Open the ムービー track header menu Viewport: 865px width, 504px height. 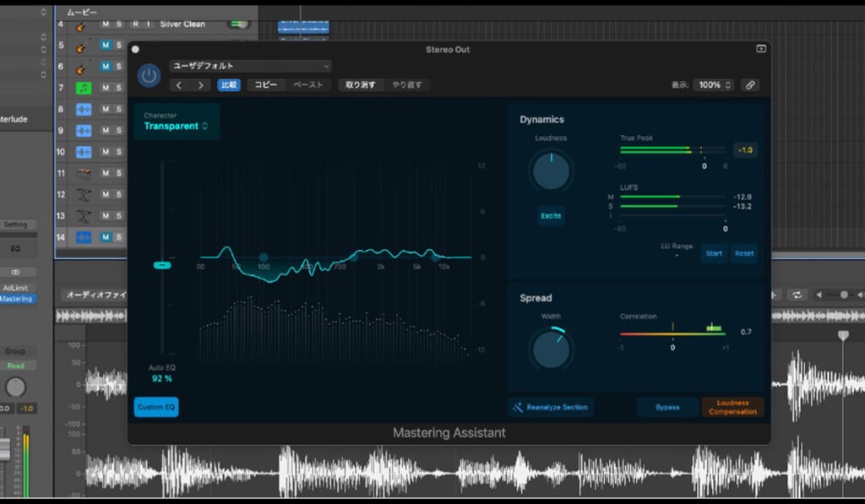(x=82, y=12)
